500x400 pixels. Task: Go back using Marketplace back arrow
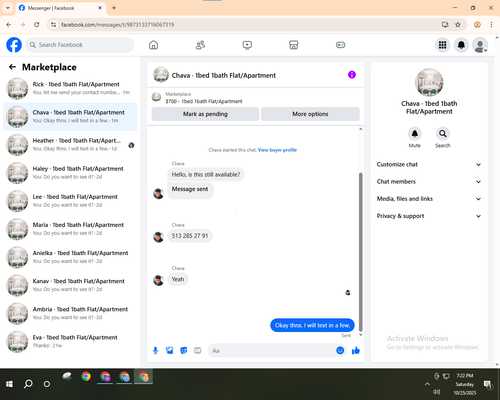[12, 67]
